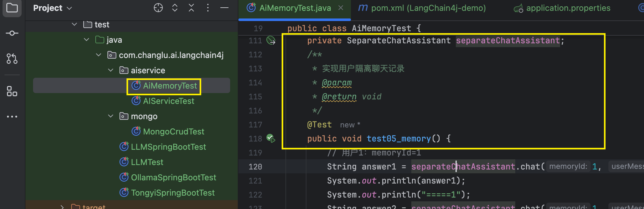Click the gutter navigation icon on line 111
The width and height of the screenshot is (644, 209).
[271, 40]
